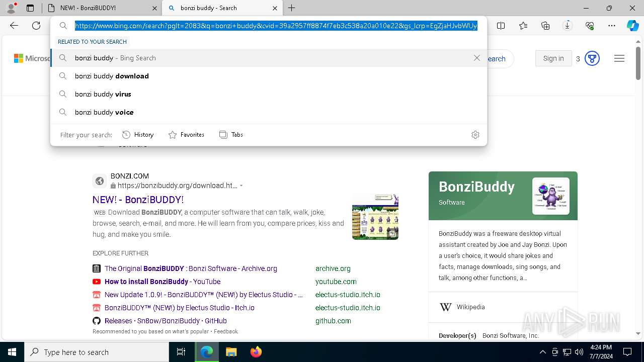Open the volume control tray icon

point(579,352)
